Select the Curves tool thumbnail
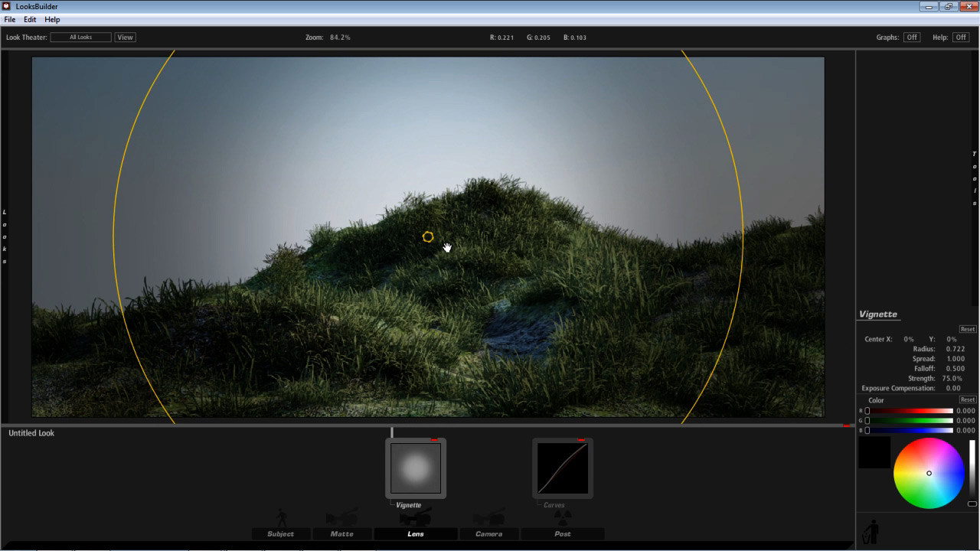The width and height of the screenshot is (980, 551). (562, 468)
